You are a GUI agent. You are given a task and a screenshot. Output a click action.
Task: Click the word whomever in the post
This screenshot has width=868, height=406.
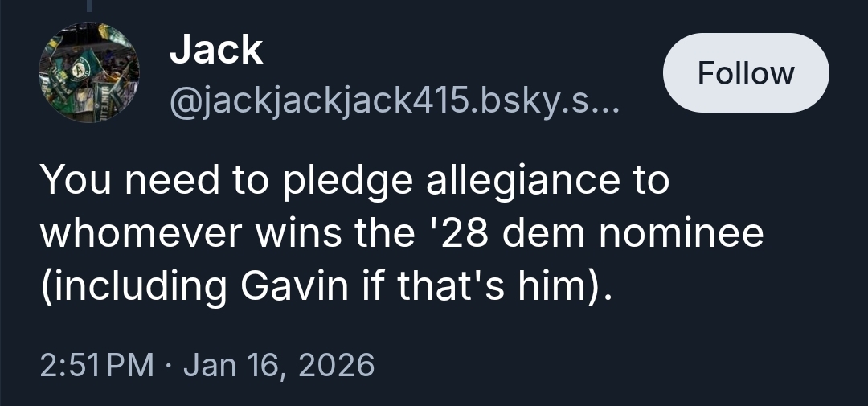point(140,234)
